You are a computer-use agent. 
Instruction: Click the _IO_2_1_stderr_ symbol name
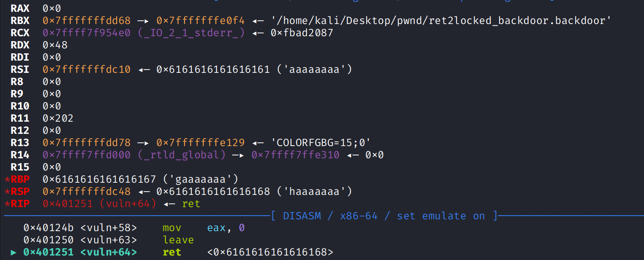191,33
